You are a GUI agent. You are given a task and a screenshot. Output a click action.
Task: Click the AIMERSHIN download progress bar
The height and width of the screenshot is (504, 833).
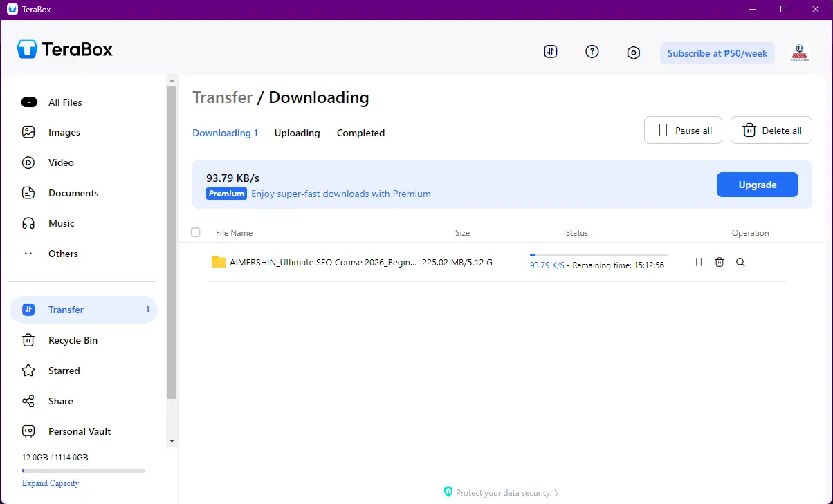click(599, 255)
